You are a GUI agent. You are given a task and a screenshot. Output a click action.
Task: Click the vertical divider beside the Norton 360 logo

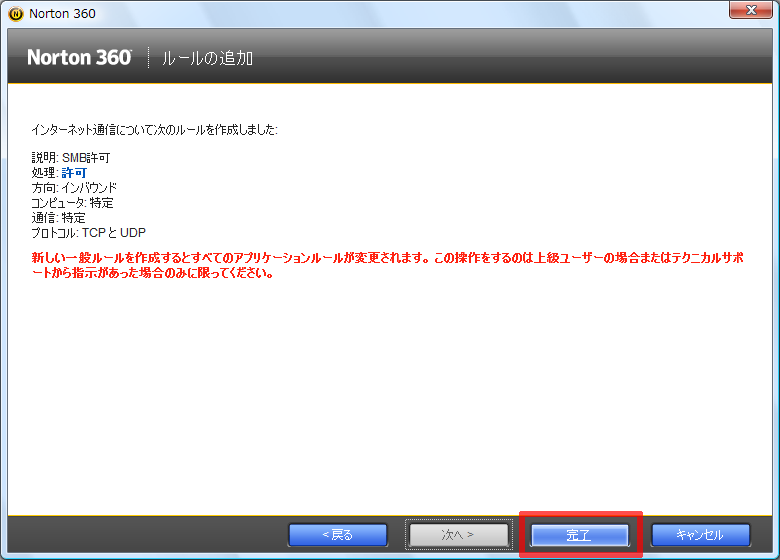pyautogui.click(x=148, y=58)
